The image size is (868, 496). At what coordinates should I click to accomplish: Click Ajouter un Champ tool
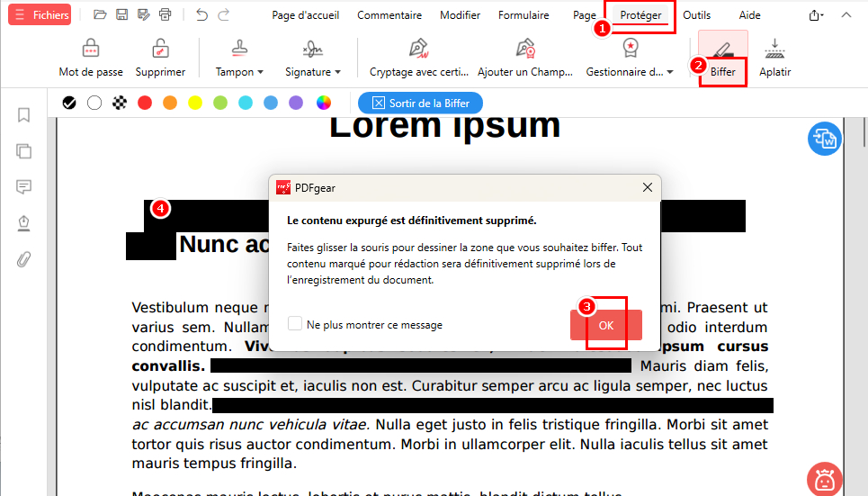click(x=524, y=59)
